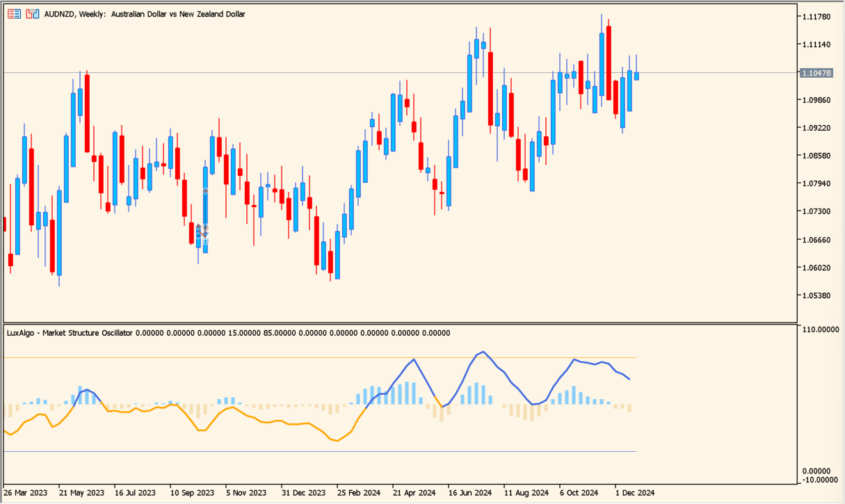Click the orange oscillator line at its lowest trough
Viewport: 845px width, 504px height.
click(x=337, y=440)
